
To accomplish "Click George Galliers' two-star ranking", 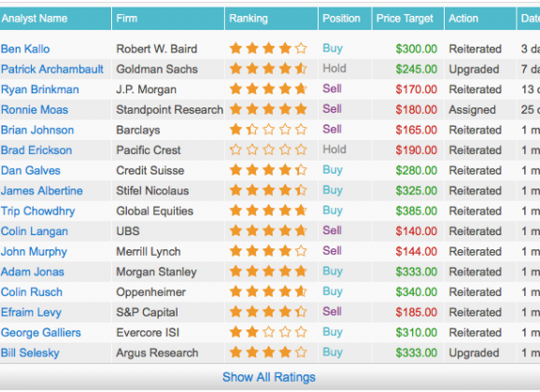I will coord(268,332).
